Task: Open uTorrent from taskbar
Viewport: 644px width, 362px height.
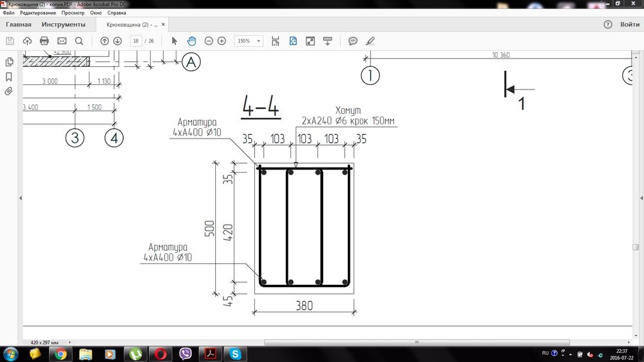Action: point(135,354)
